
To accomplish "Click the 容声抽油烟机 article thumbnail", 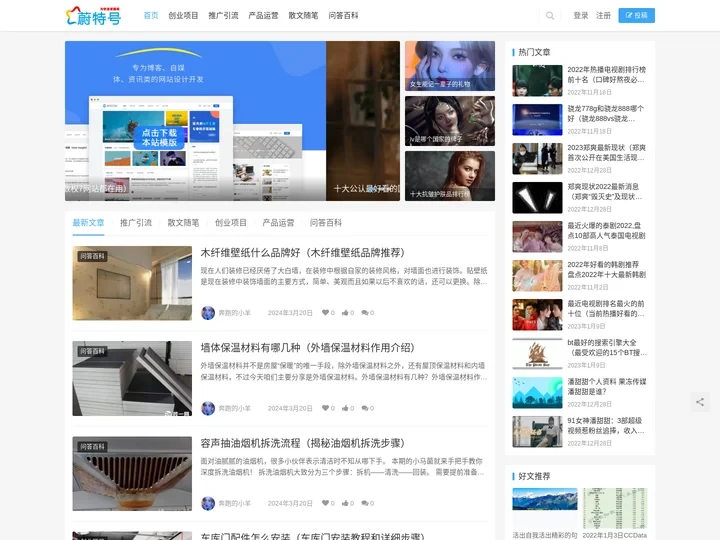I will pyautogui.click(x=132, y=473).
